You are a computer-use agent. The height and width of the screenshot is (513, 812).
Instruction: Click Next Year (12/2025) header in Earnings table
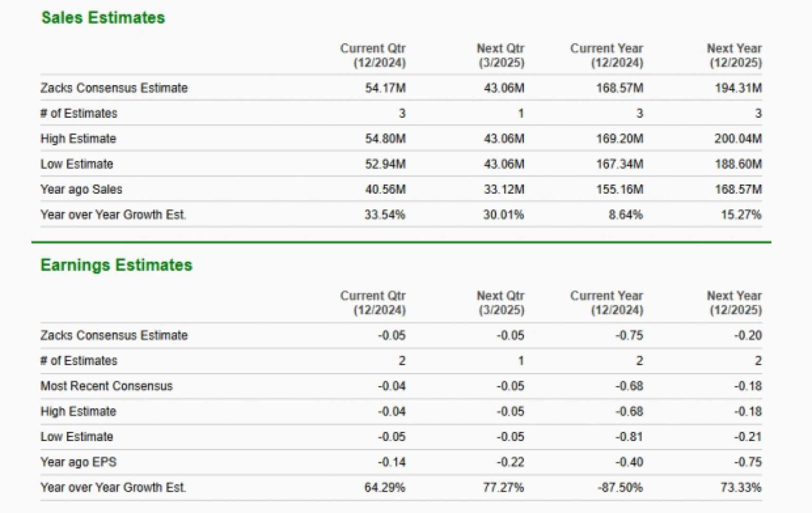tap(735, 303)
